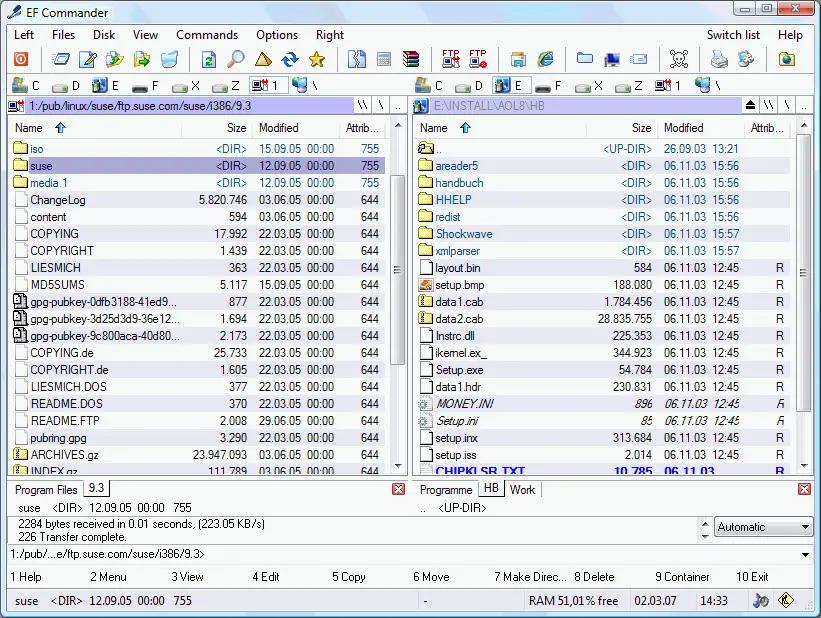This screenshot has width=821, height=618.
Task: Switch to the Work tab
Action: (522, 490)
